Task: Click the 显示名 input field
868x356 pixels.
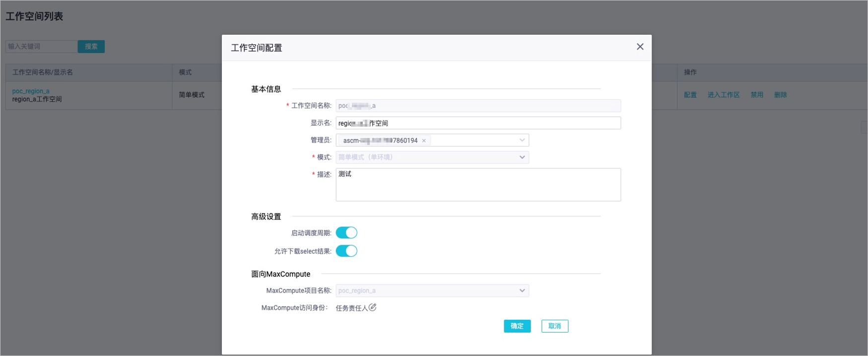Action: pos(478,123)
